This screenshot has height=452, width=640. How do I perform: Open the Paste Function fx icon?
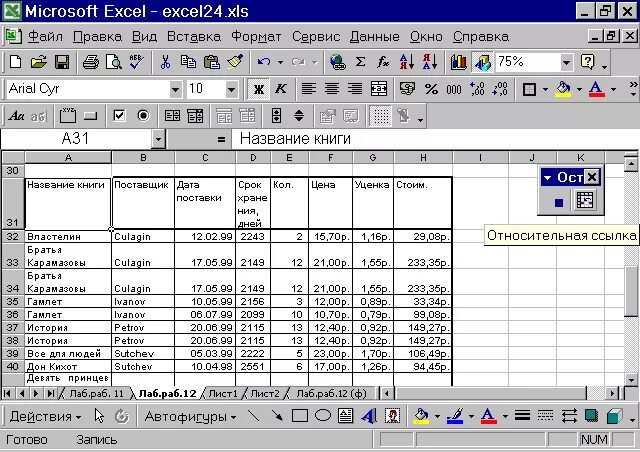(x=383, y=62)
